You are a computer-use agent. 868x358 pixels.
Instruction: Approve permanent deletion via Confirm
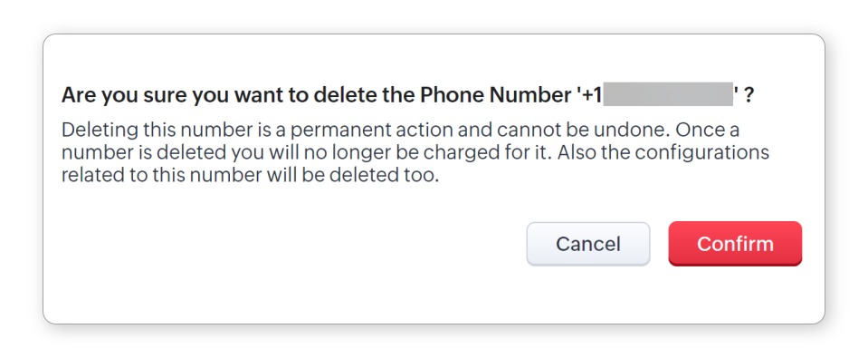click(x=735, y=244)
